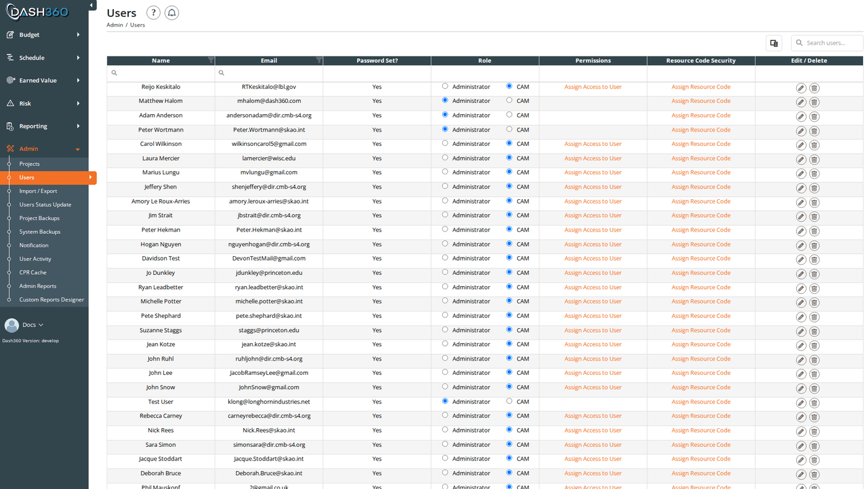Viewport: 868px width, 489px height.
Task: Set Adam Anderson role to CAM
Action: [x=509, y=114]
